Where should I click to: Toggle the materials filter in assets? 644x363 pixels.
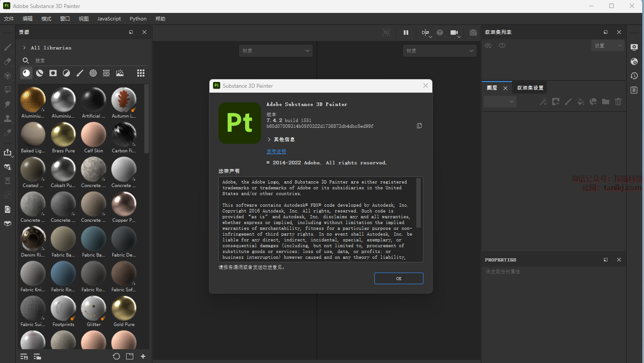26,73
